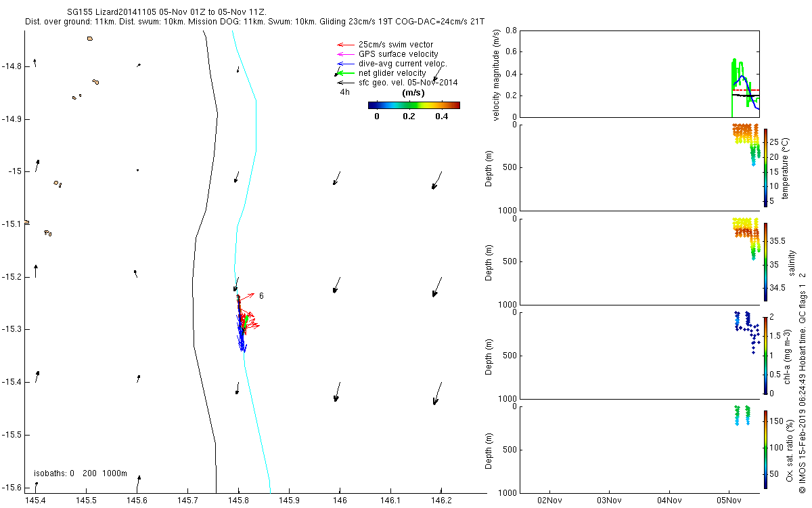Click the '145.6' longitude tick label
812x508 pixels.
click(x=137, y=501)
